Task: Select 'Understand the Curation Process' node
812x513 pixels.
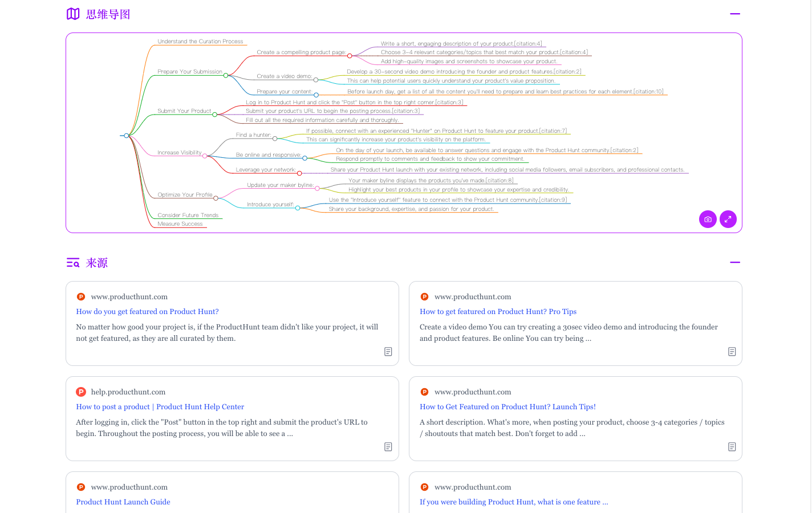Action: (200, 42)
